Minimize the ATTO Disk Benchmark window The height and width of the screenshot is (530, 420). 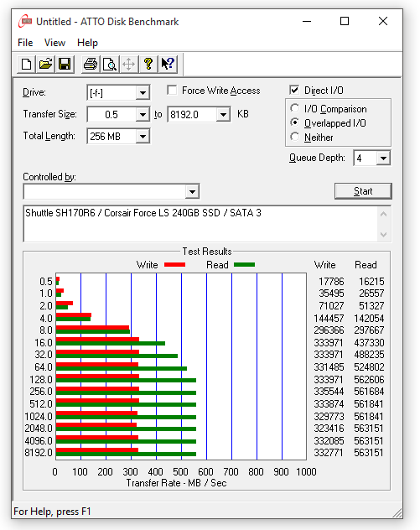307,21
